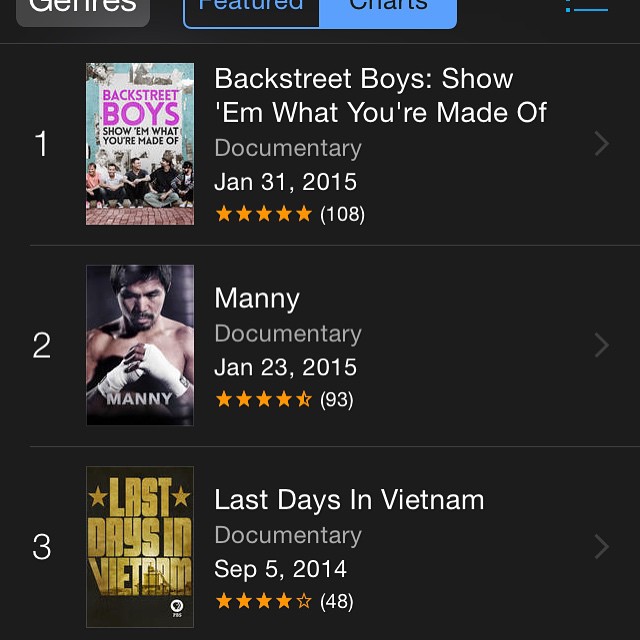Tap the rank number 1 entry
640x640 pixels.
coord(41,144)
